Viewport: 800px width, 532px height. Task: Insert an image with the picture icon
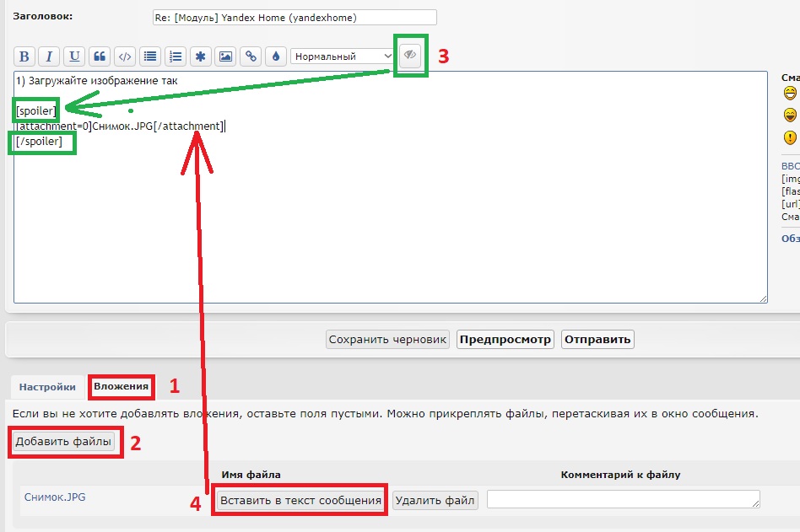(226, 56)
